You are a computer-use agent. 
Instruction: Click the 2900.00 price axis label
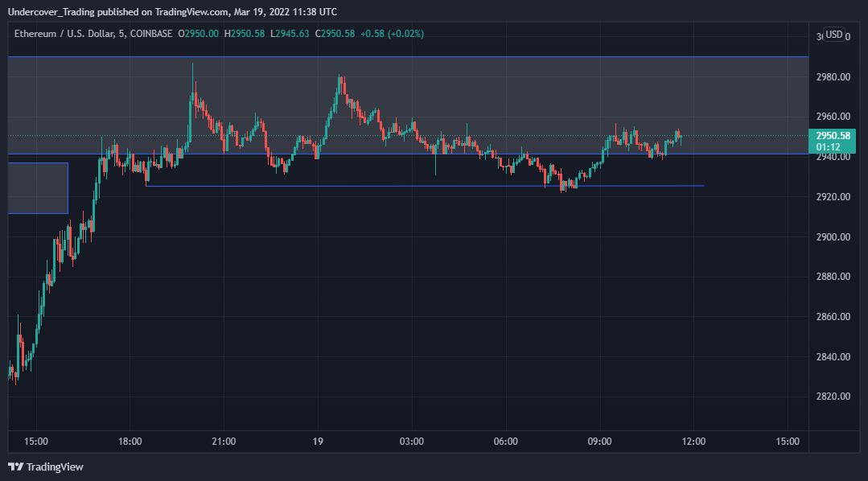tap(833, 237)
